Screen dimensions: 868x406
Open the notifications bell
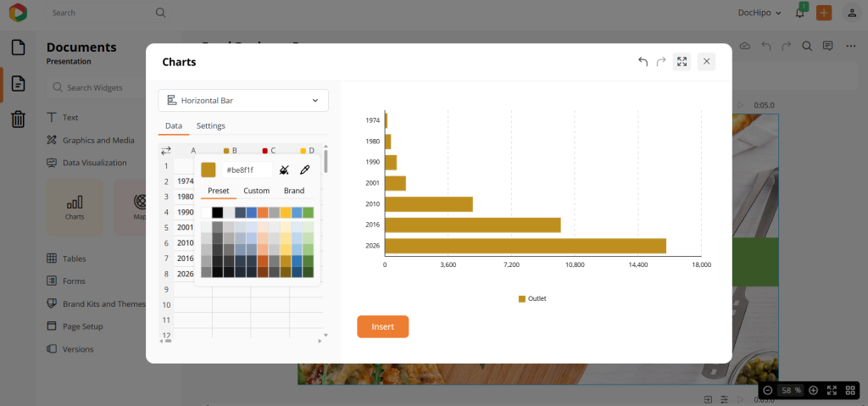click(800, 13)
